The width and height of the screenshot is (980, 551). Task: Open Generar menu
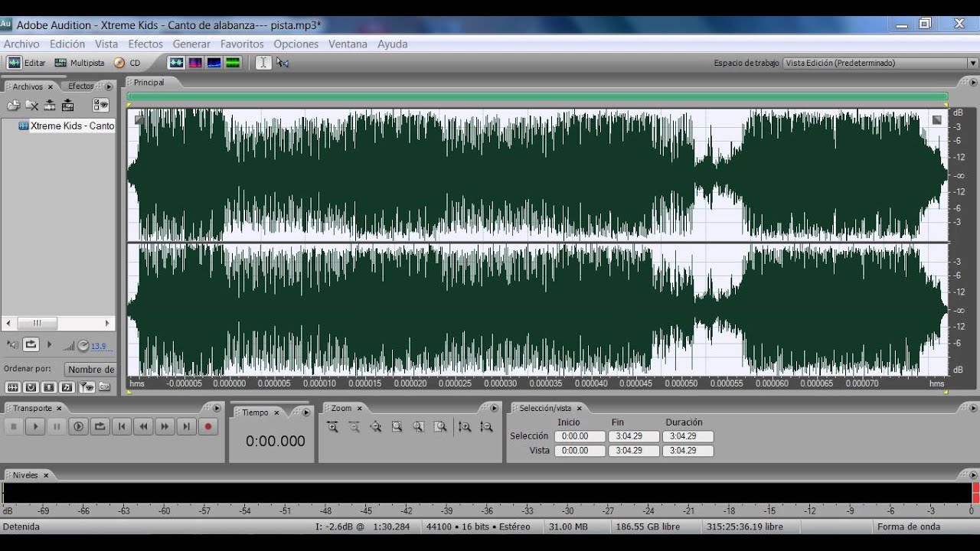(x=191, y=44)
